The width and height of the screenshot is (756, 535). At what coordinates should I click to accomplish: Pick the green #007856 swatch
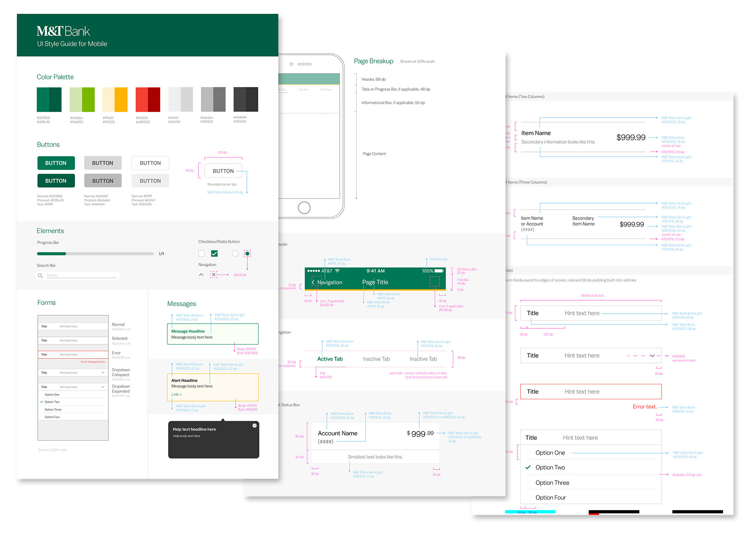pos(43,100)
